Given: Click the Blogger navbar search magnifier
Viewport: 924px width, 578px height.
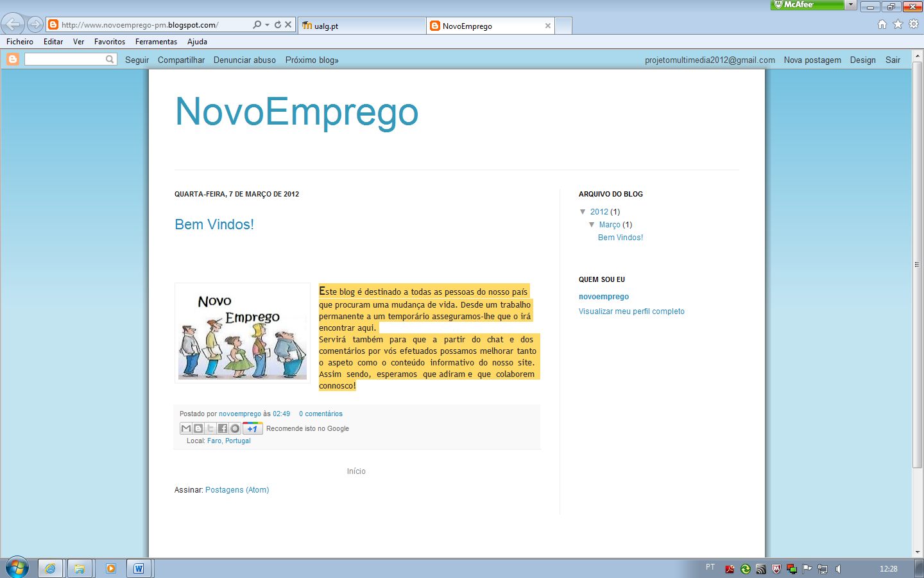Looking at the screenshot, I should 110,59.
